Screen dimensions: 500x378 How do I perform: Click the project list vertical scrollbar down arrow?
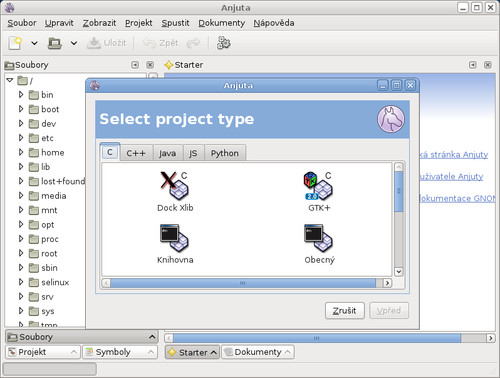point(399,271)
